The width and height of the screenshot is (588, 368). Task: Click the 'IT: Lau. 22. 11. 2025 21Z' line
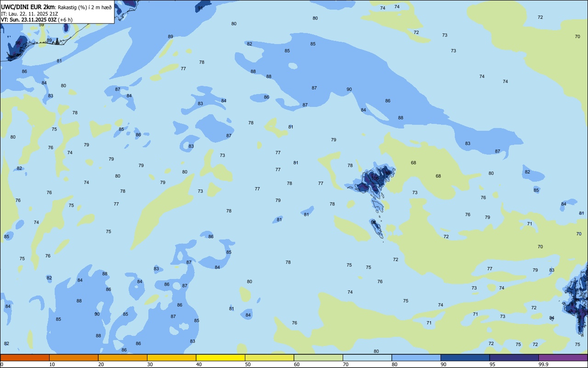29,14
